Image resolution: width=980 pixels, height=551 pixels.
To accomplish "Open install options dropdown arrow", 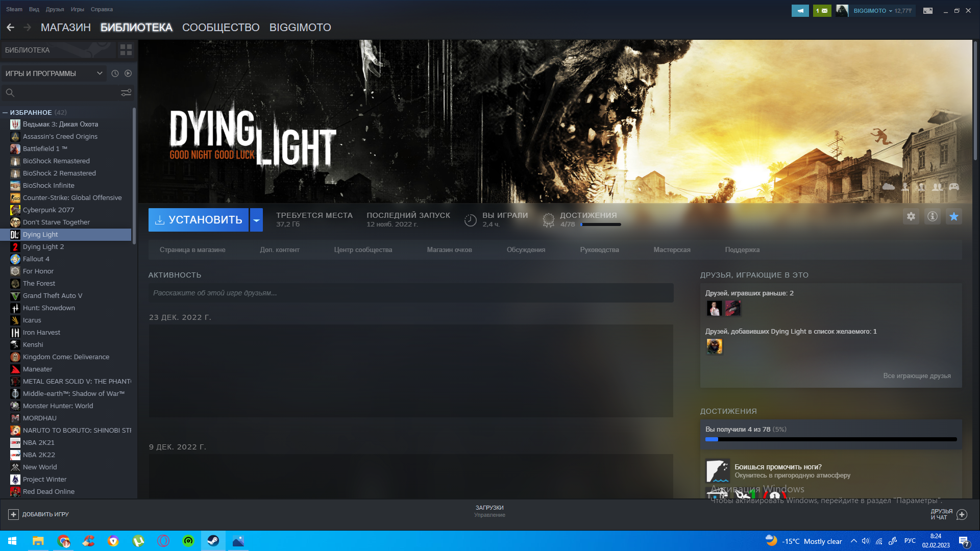I will tap(256, 220).
